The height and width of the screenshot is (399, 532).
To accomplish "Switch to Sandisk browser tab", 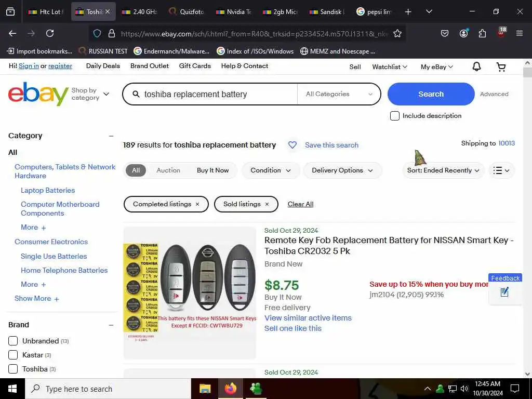I will pyautogui.click(x=327, y=12).
